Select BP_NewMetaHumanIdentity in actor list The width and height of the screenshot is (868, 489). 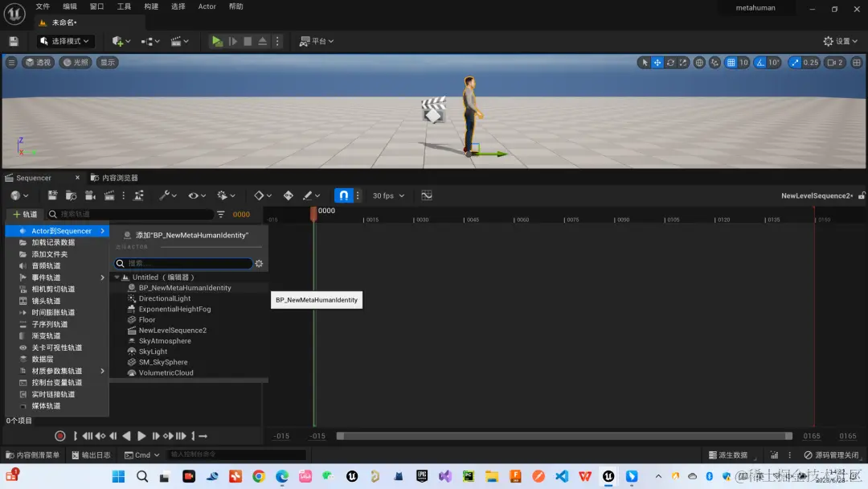coord(185,288)
